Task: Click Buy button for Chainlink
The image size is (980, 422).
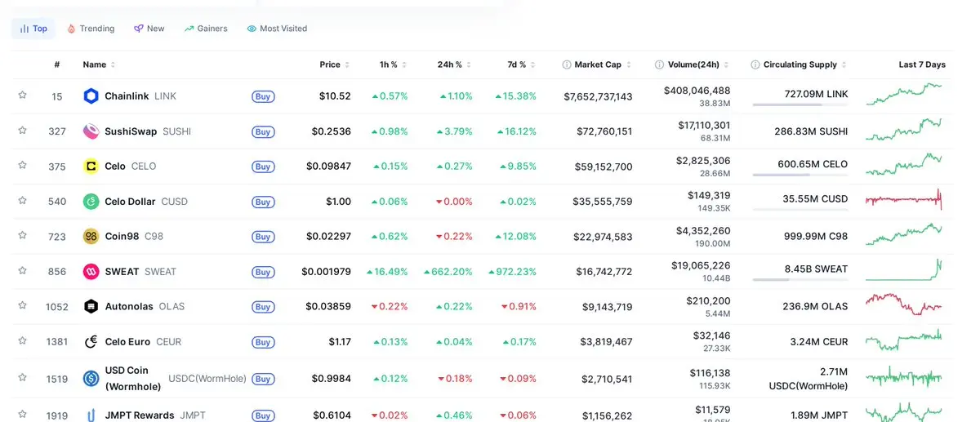Action: [263, 96]
